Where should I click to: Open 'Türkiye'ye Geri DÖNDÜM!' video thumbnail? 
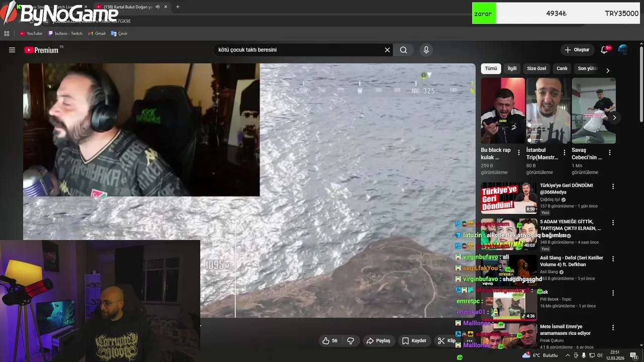(509, 198)
